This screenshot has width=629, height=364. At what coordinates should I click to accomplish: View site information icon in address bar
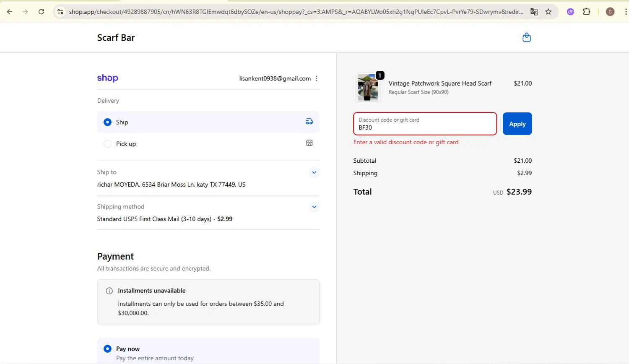(60, 12)
